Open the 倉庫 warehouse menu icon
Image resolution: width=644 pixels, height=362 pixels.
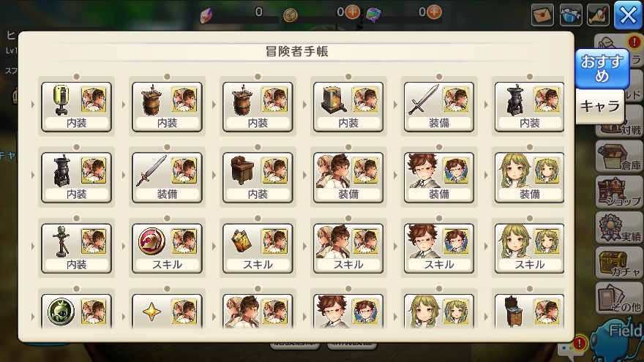click(x=619, y=158)
